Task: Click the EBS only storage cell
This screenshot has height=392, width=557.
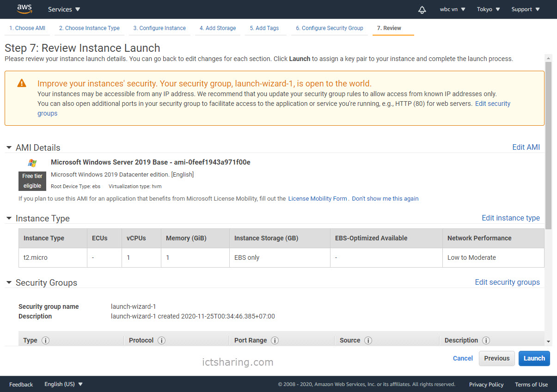Action: [280, 257]
